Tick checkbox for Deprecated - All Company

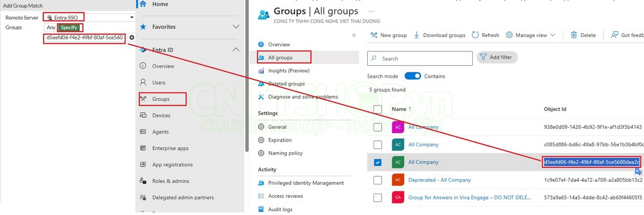pos(378,180)
